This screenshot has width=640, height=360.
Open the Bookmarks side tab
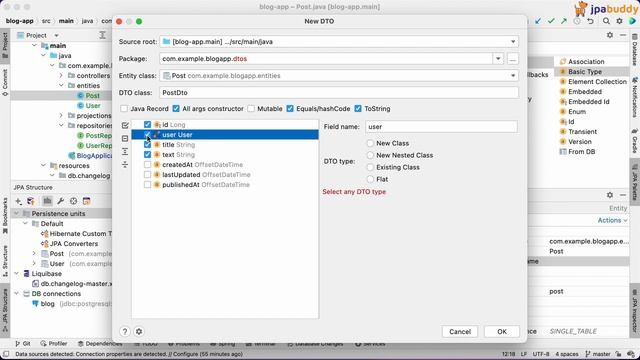coord(5,216)
